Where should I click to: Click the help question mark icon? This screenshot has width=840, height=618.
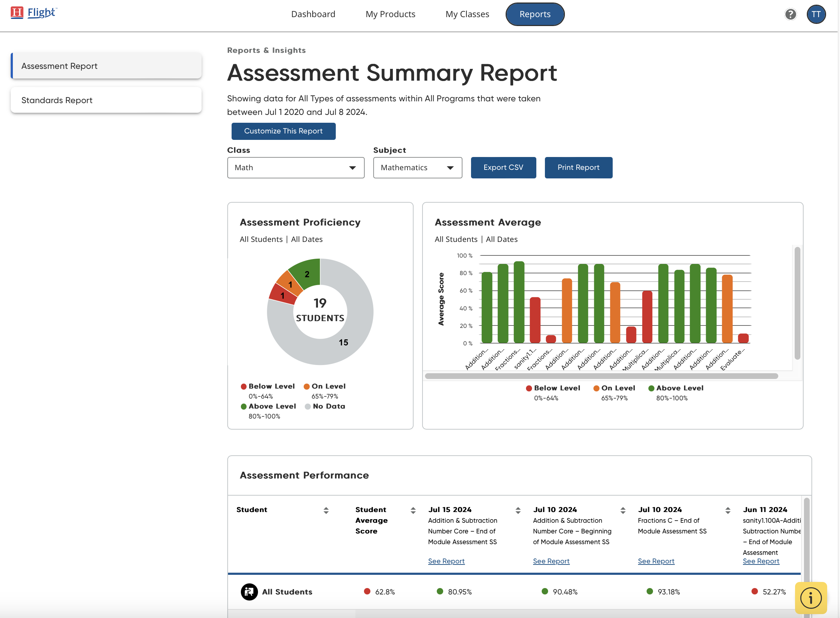point(790,14)
